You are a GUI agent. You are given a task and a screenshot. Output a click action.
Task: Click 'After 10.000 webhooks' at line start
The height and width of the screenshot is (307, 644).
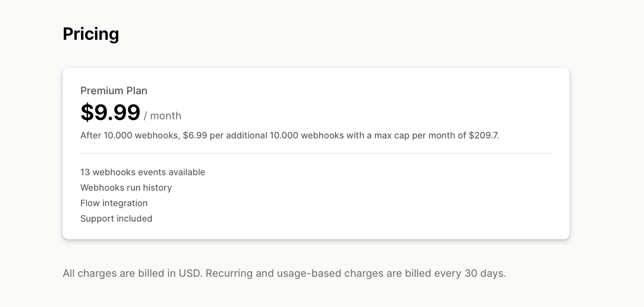tap(129, 135)
